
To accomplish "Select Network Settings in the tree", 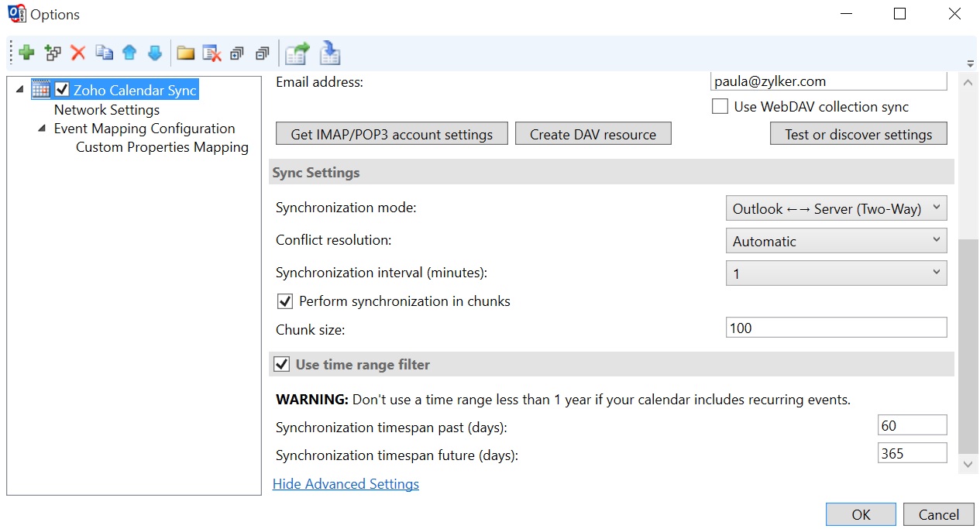I will coord(107,110).
